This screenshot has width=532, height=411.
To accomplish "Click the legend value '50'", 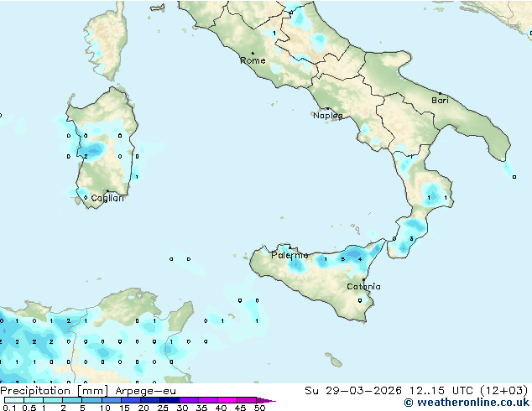I will 259,408.
